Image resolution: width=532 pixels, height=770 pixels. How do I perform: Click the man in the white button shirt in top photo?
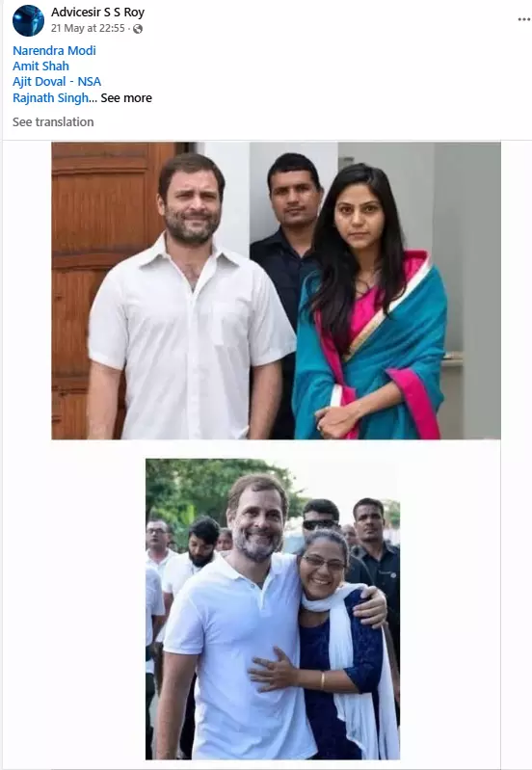pos(191,300)
